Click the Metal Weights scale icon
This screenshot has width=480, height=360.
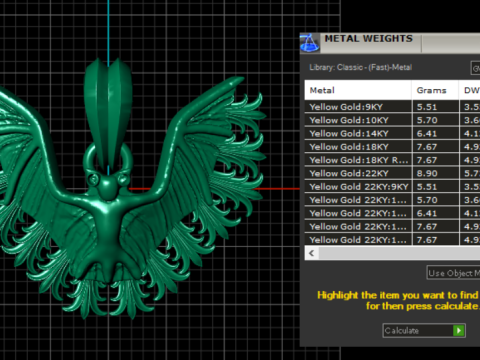(x=310, y=43)
